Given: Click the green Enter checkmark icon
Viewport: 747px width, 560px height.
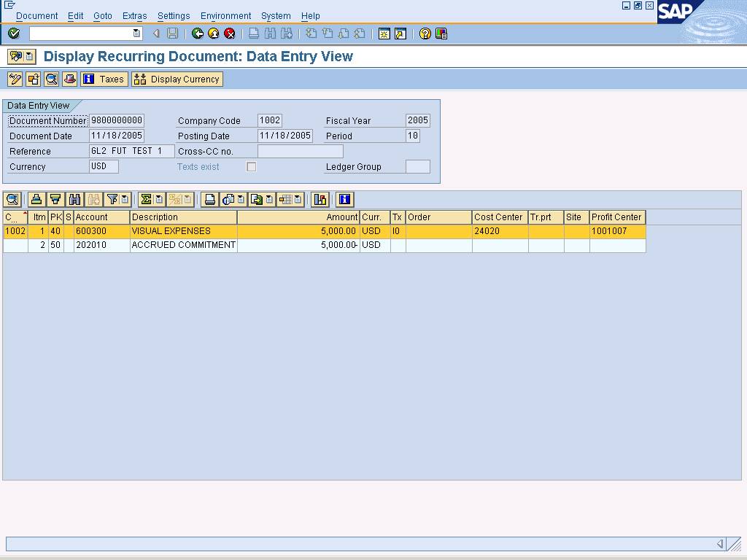Looking at the screenshot, I should click(14, 34).
